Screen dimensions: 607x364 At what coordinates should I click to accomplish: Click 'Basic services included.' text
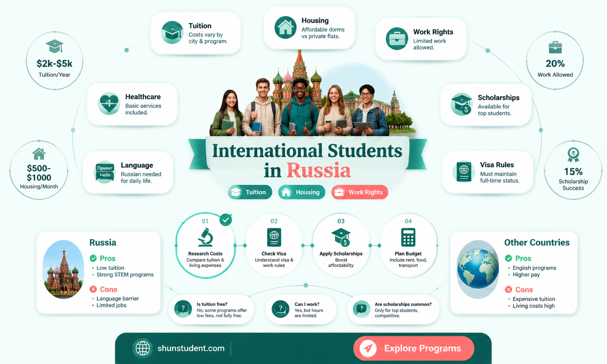point(143,109)
